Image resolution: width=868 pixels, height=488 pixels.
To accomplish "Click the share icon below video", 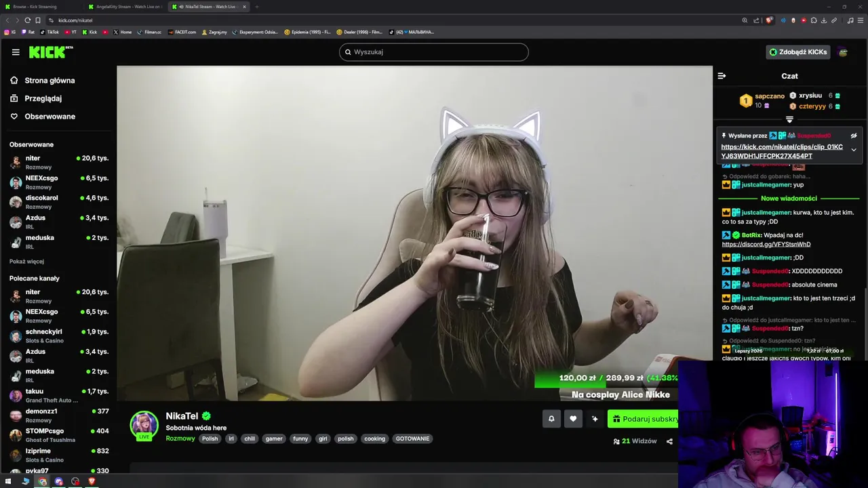I will point(669,441).
